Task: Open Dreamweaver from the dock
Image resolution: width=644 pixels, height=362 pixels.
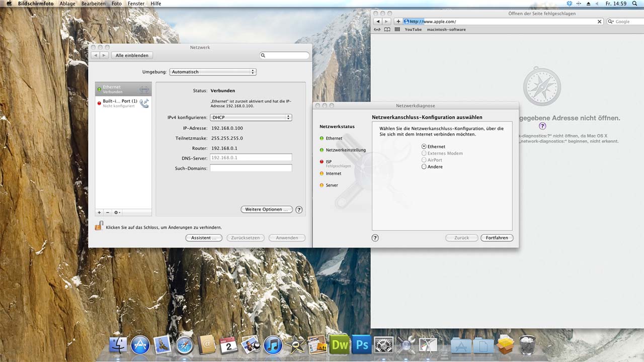Action: [340, 345]
